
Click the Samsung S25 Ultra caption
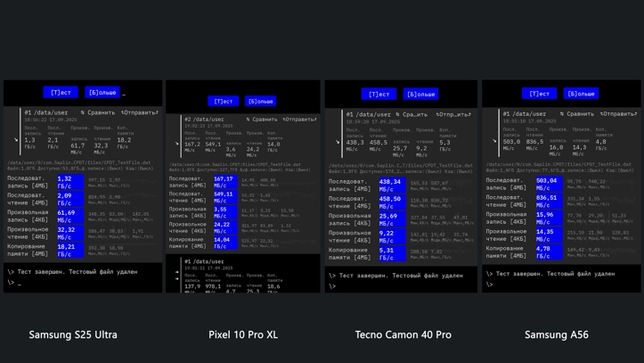pyautogui.click(x=73, y=334)
